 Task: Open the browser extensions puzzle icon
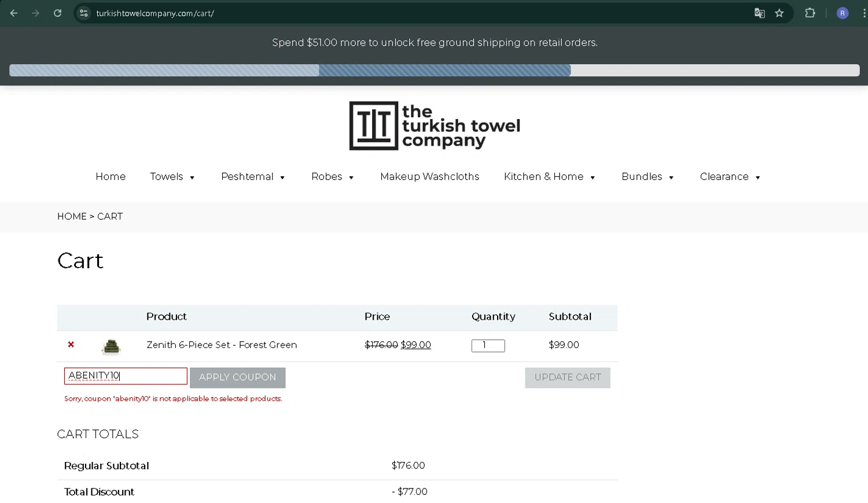[x=810, y=13]
